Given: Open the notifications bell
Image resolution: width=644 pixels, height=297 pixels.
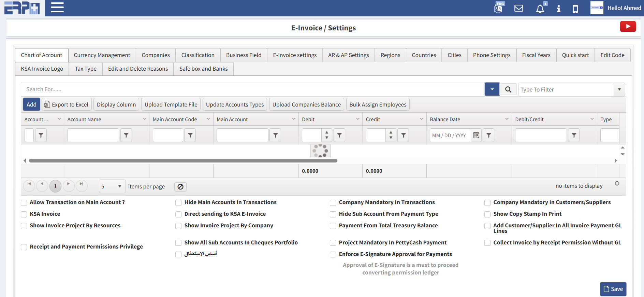Looking at the screenshot, I should [x=540, y=9].
